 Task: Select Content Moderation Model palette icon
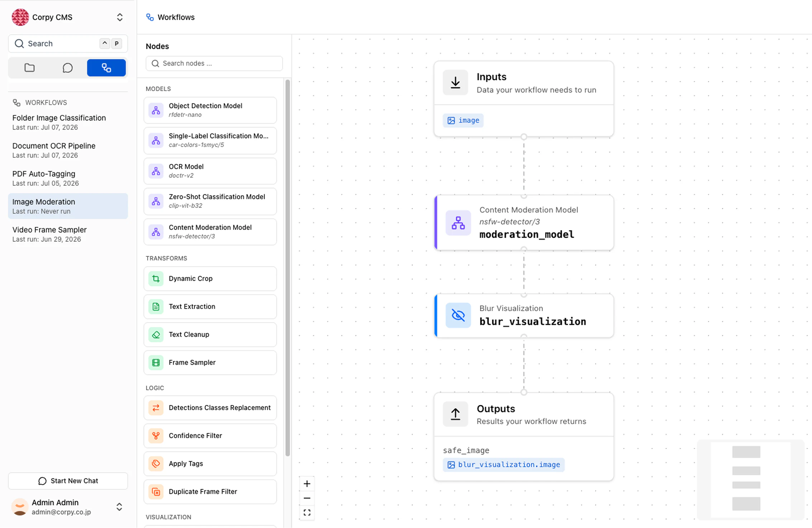pos(156,232)
